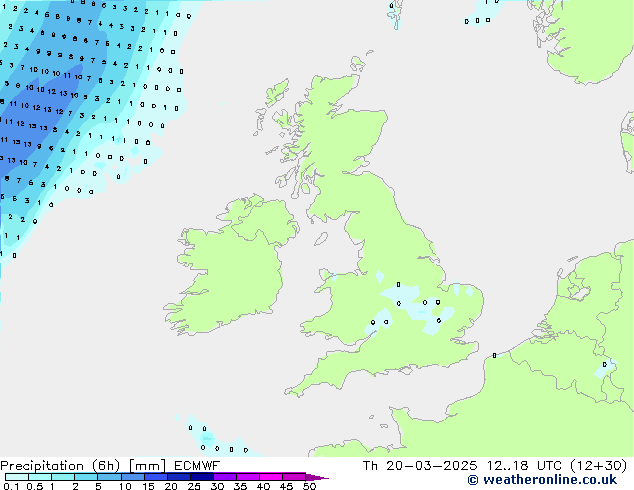Select the 10–15 mm legend swatch
Screen dimensions: 634x490
point(132,477)
